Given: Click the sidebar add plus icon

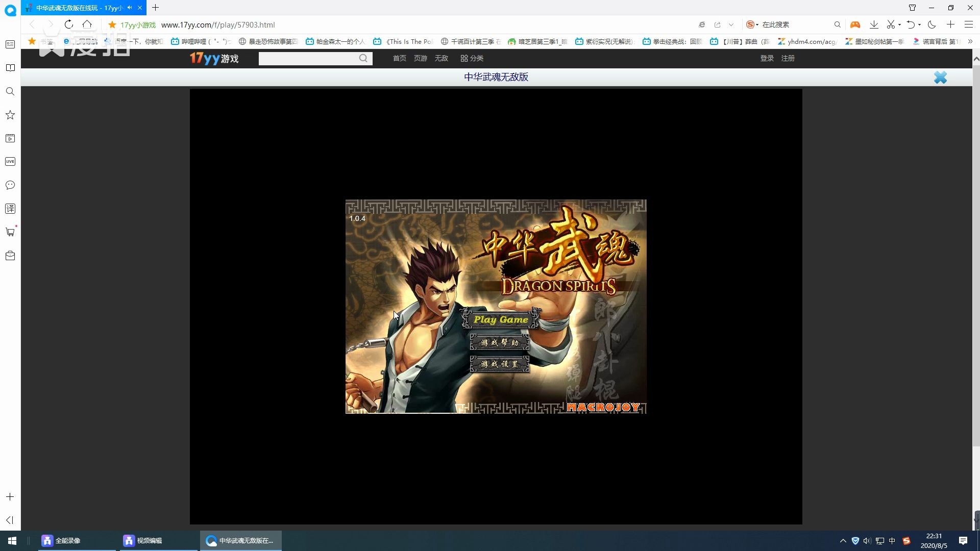Looking at the screenshot, I should point(10,496).
